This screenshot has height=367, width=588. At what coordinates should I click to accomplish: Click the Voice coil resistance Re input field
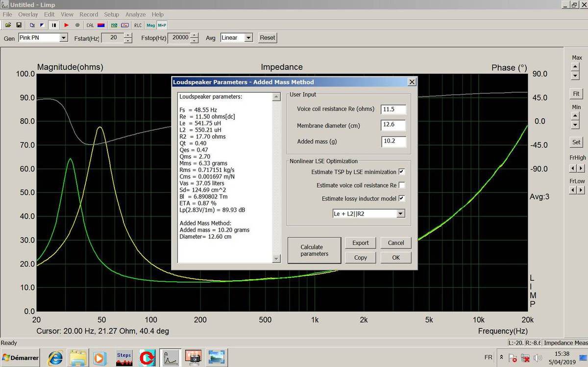(x=393, y=109)
